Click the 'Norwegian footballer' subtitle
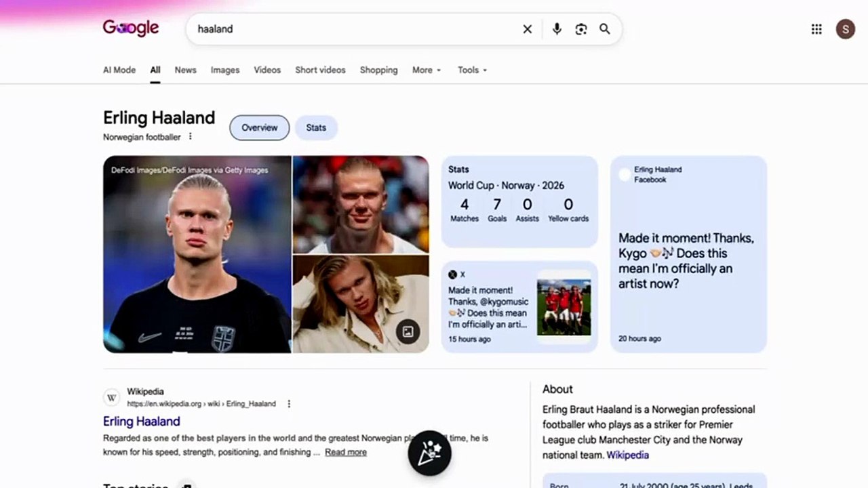 pyautogui.click(x=142, y=137)
